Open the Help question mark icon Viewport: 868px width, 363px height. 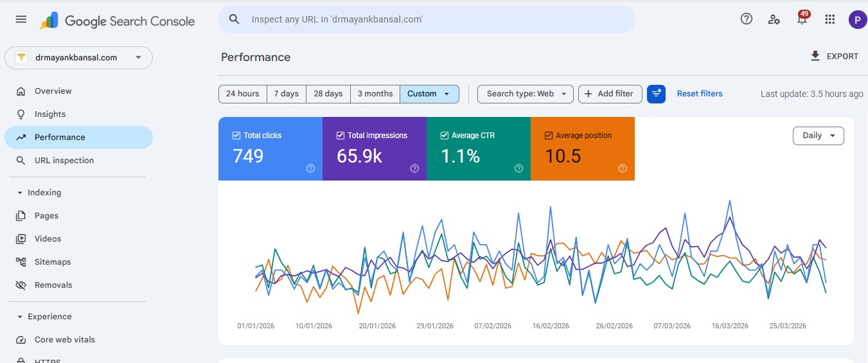(x=747, y=19)
